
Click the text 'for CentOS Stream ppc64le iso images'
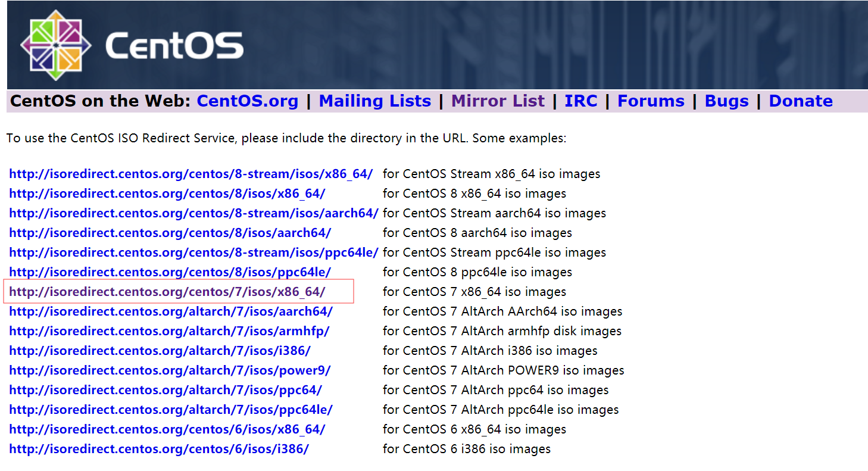point(495,252)
